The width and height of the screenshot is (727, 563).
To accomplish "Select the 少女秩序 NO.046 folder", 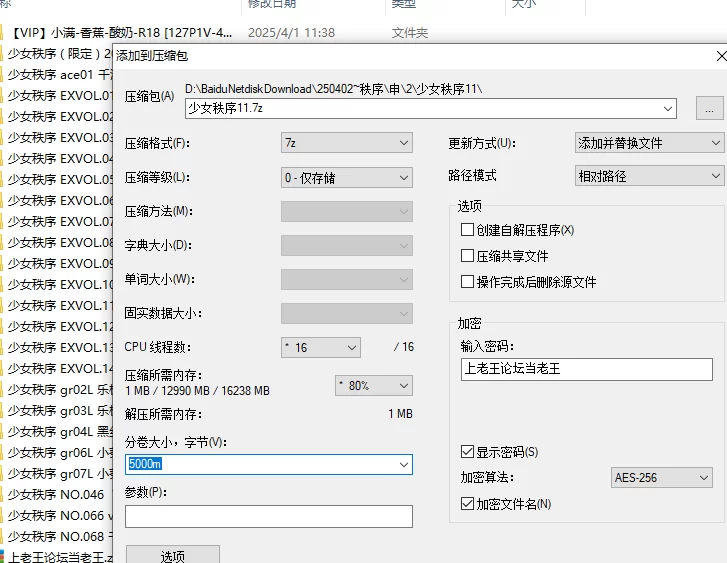I will [55, 494].
